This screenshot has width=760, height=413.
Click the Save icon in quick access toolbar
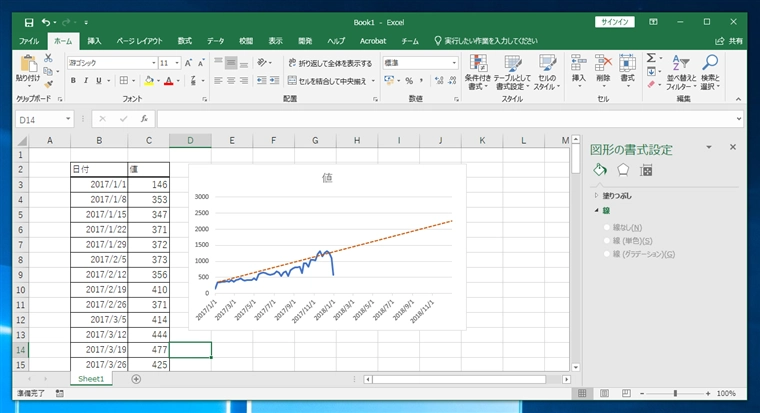click(28, 21)
